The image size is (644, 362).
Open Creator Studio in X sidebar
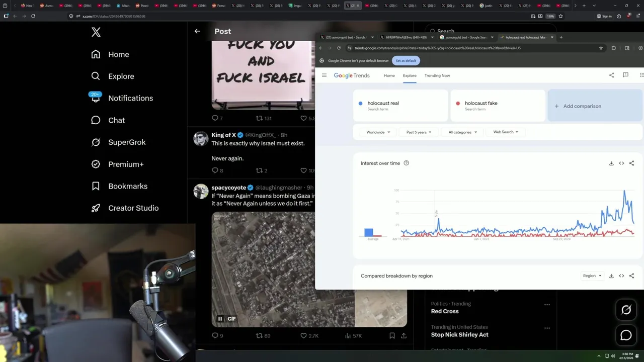pyautogui.click(x=125, y=208)
